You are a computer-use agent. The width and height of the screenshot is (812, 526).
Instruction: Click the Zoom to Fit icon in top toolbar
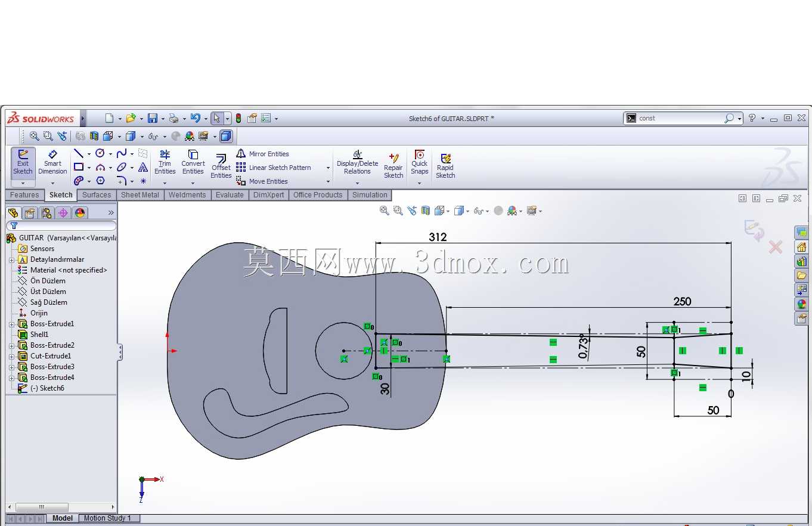click(x=35, y=136)
